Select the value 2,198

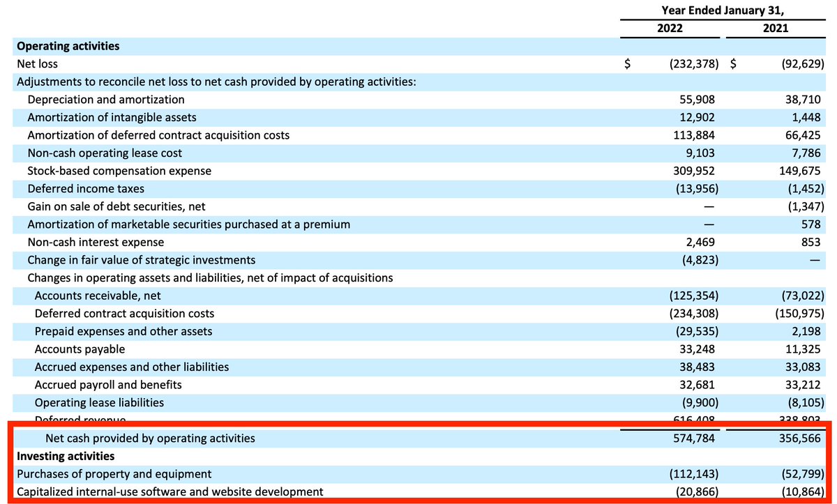pyautogui.click(x=806, y=331)
